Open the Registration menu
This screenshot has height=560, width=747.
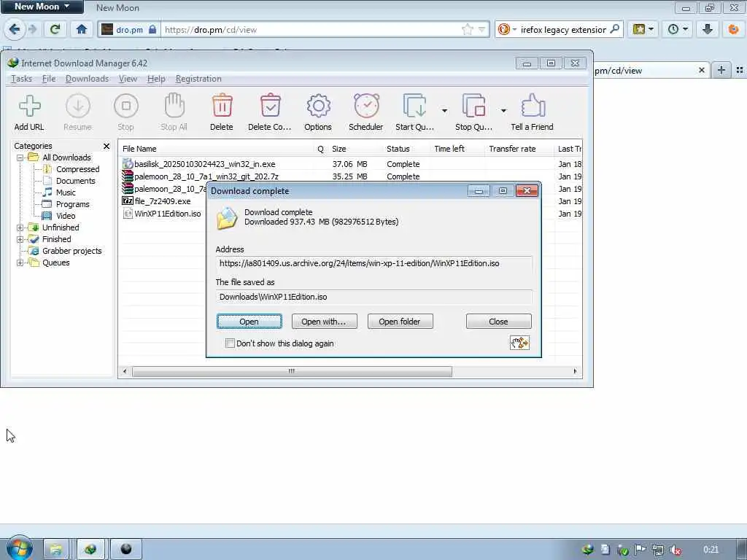[x=198, y=79]
